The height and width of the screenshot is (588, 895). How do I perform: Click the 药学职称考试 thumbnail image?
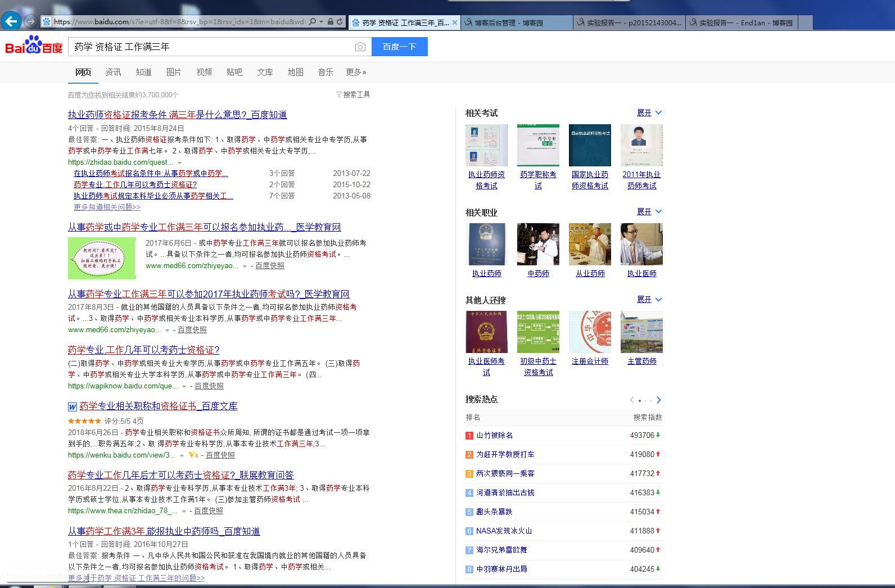(538, 145)
